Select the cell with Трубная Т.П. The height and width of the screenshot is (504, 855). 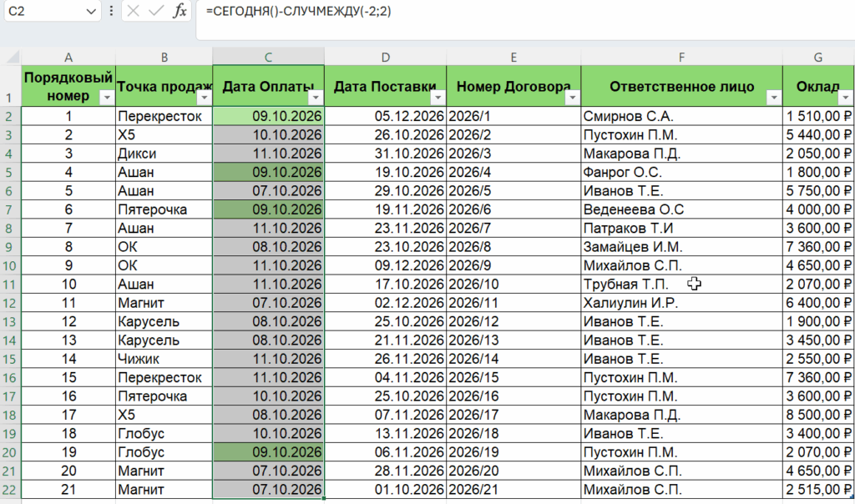681,285
